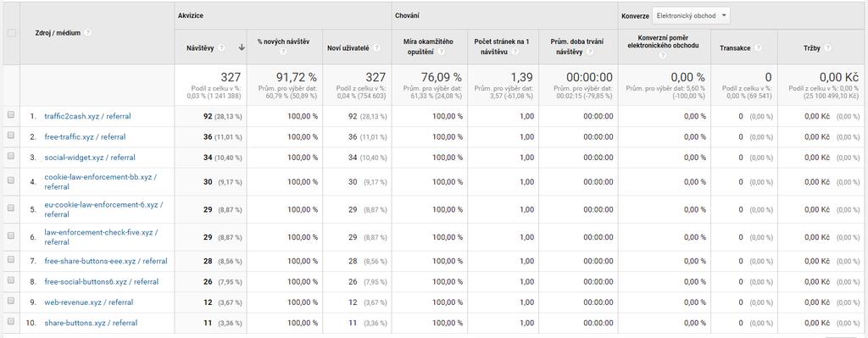The image size is (868, 338).
Task: Show help for Noví uživatelé column
Action: (376, 48)
